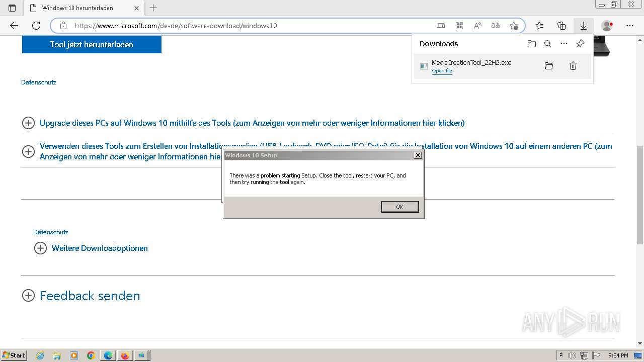The width and height of the screenshot is (644, 362).
Task: Launch Chrome from taskbar
Action: coord(91,355)
